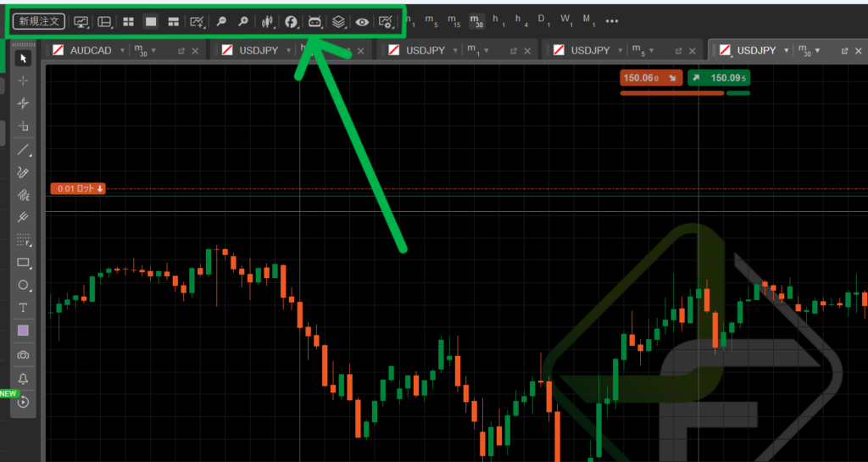Open the layers stack icon

tap(339, 22)
